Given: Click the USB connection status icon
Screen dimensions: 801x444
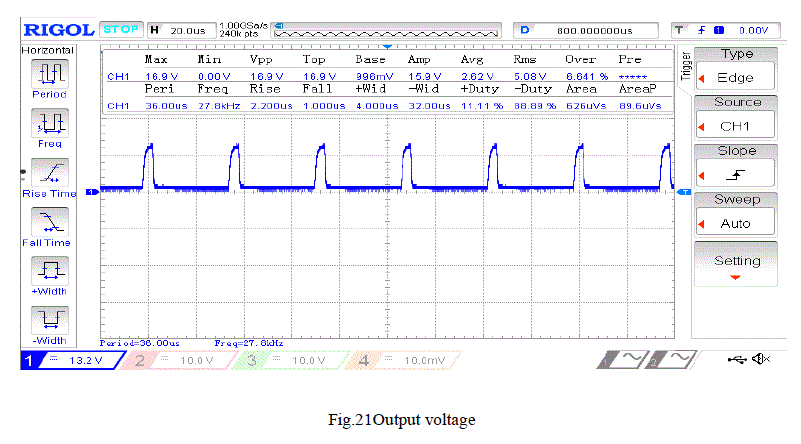Looking at the screenshot, I should 737,359.
